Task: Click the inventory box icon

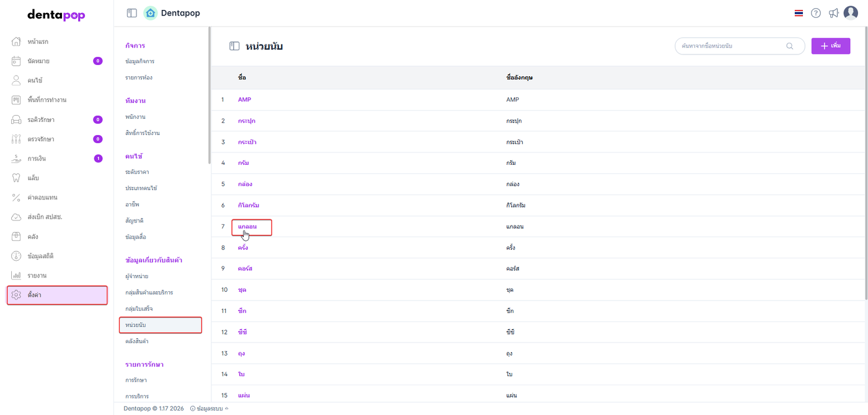Action: point(17,237)
